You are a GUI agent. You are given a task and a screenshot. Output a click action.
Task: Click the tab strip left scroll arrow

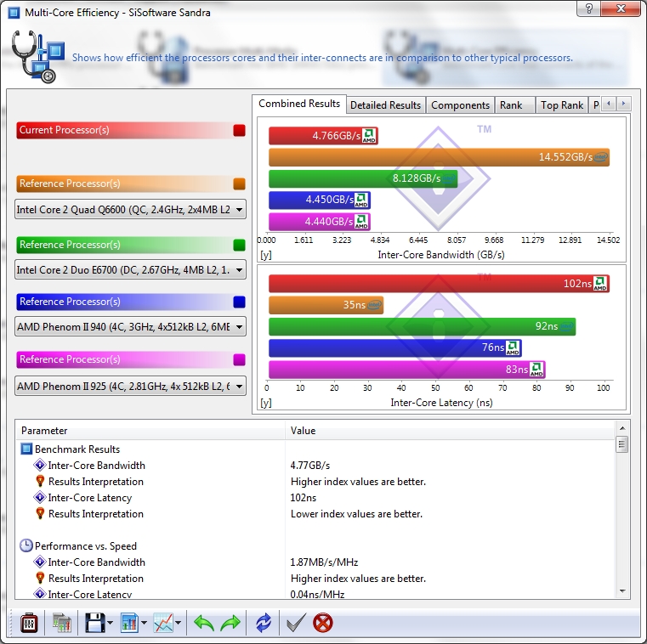[609, 104]
